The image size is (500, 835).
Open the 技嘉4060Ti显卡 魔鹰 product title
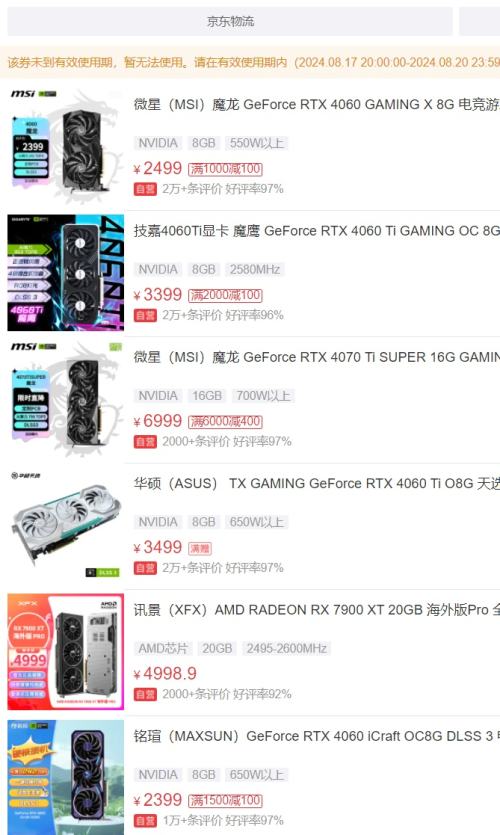pyautogui.click(x=316, y=231)
